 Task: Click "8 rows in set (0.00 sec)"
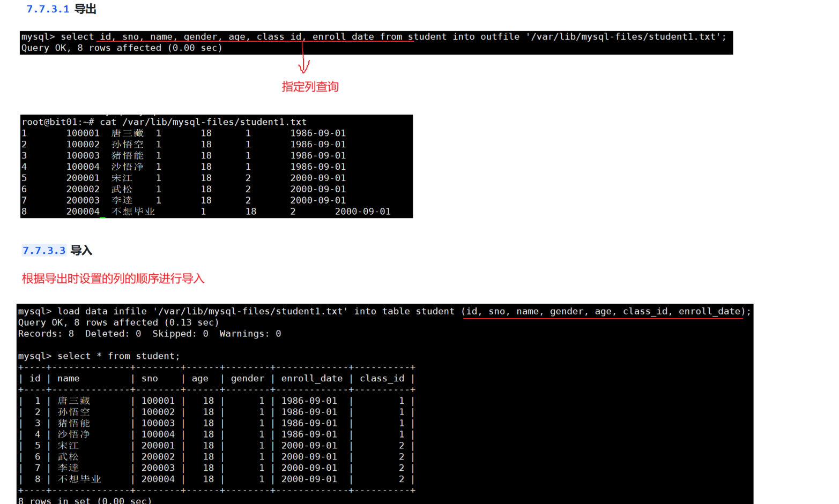(x=85, y=501)
